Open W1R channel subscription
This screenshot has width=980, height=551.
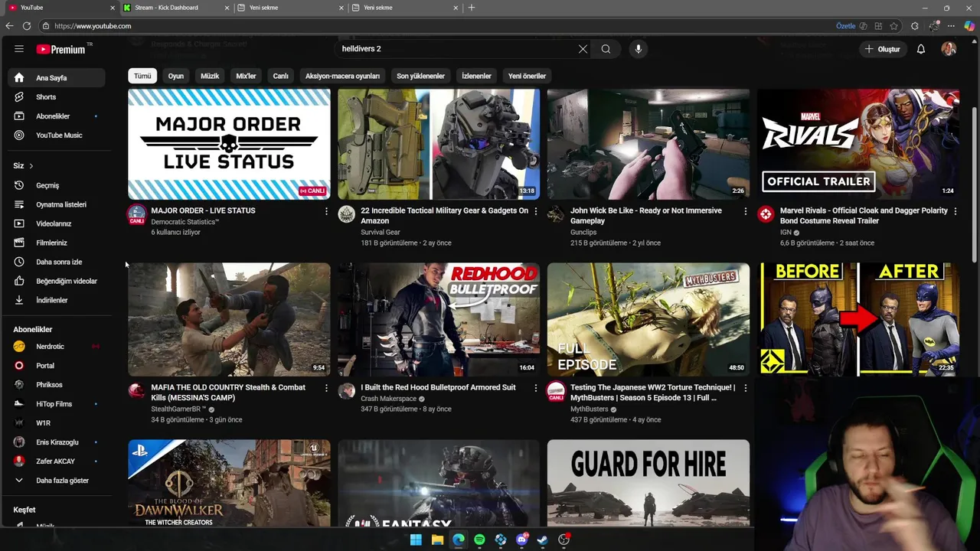(57, 423)
